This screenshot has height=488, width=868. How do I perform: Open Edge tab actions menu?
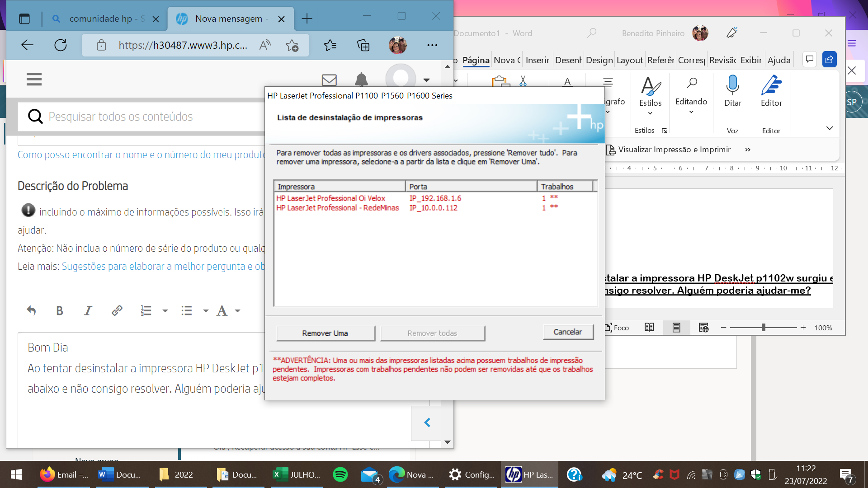[24, 19]
